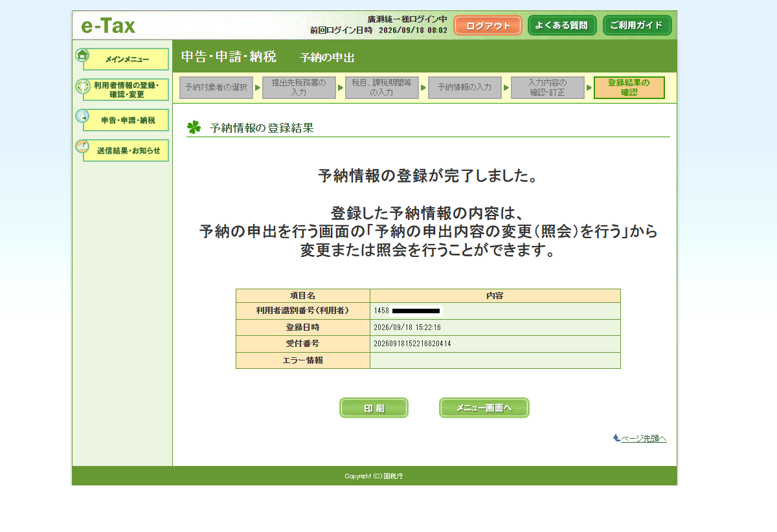The image size is (777, 532).
Task: Click the ログアウト button
Action: point(488,26)
